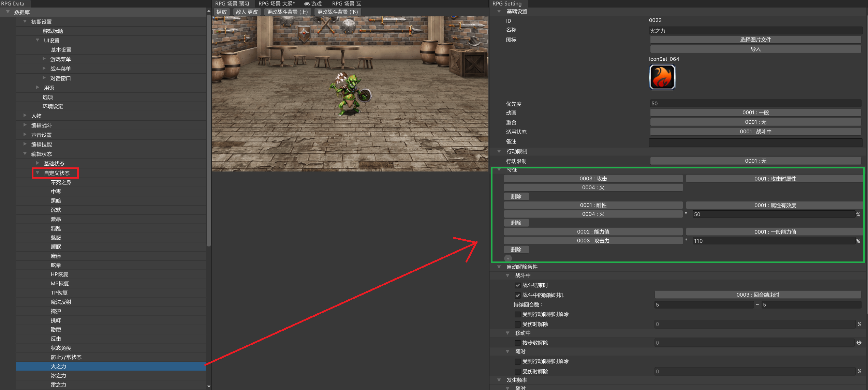868x390 pixels.
Task: Expand the 编辑技能 tree node
Action: click(25, 144)
